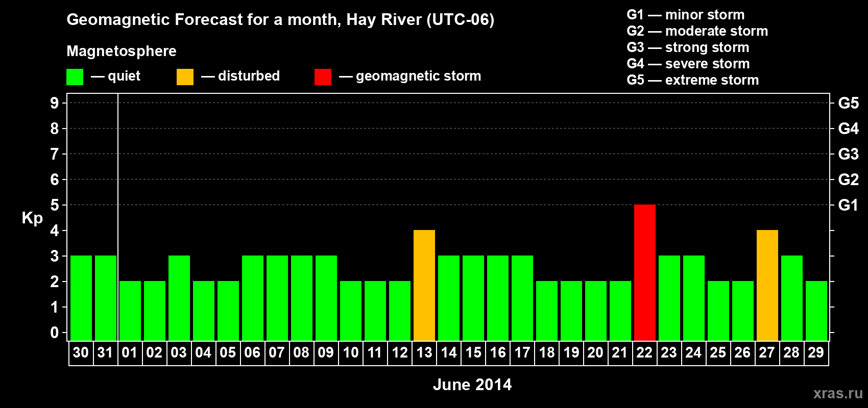Click the green bar for day 11
Image resolution: width=868 pixels, height=408 pixels.
(375, 311)
